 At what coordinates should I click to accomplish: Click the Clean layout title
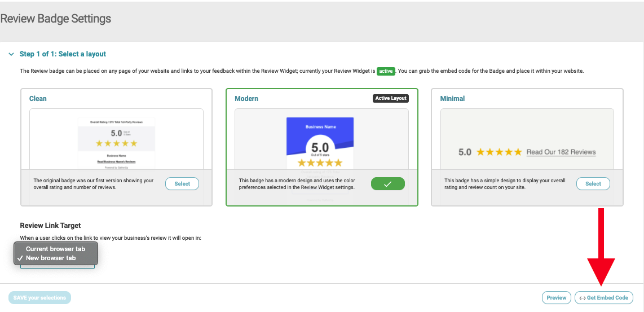coord(38,98)
